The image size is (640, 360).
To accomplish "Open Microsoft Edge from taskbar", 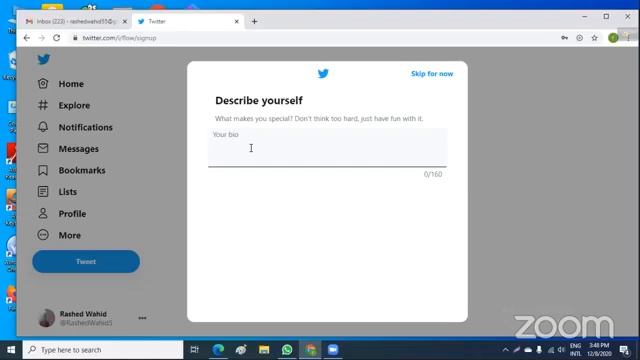I will tap(218, 350).
